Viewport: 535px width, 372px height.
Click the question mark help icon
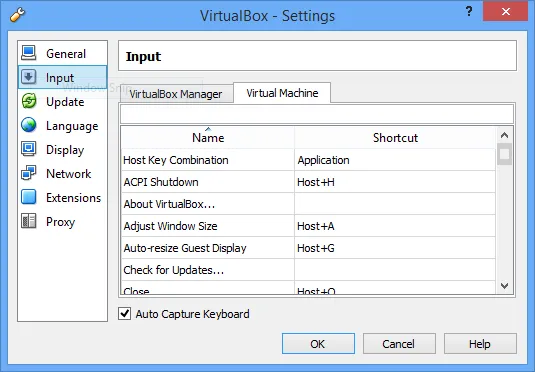click(x=469, y=12)
